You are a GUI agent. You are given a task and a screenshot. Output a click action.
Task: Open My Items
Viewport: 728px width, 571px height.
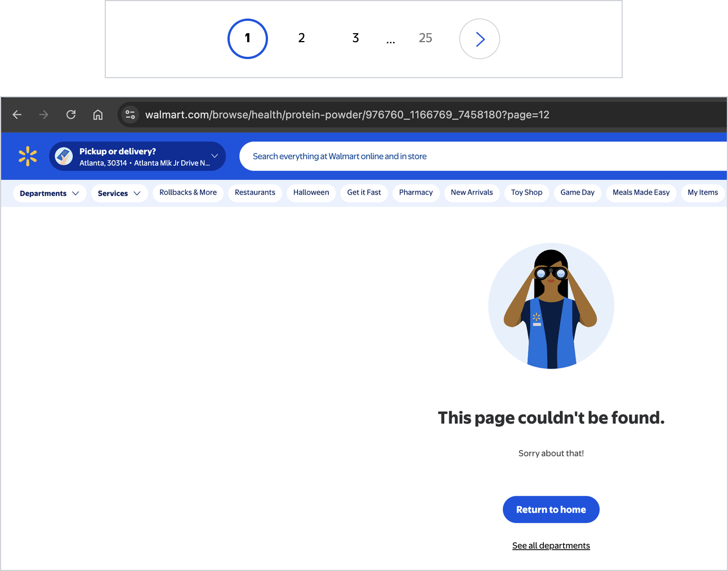703,192
